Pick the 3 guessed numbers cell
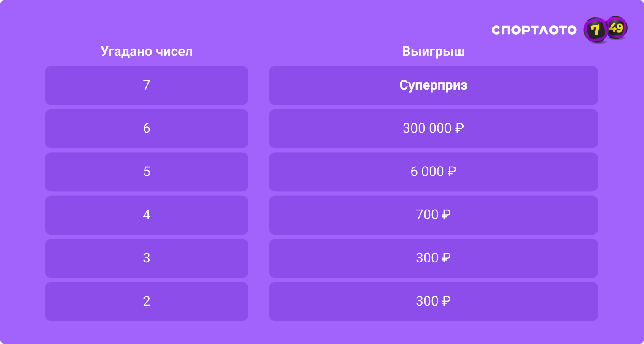 tap(147, 258)
